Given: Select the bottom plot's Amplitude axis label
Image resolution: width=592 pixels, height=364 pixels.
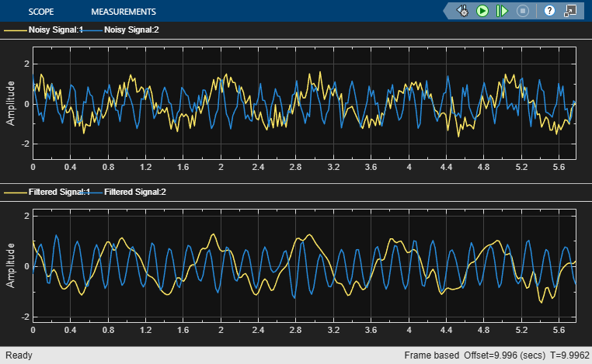Looking at the screenshot, I should click(x=11, y=265).
